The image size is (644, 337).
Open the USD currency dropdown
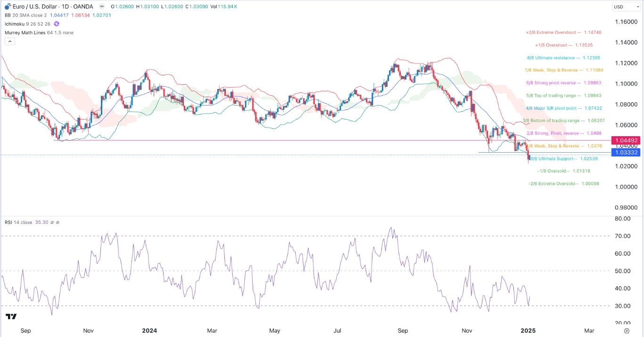[626, 6]
